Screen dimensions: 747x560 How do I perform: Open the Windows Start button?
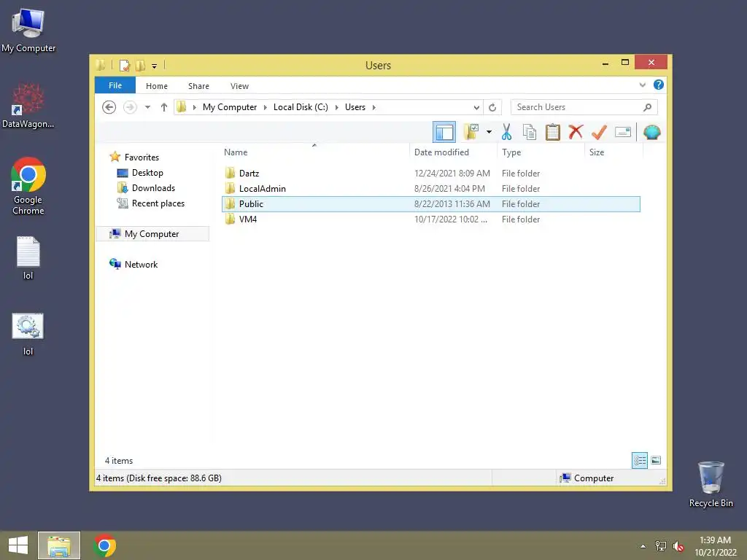pos(18,545)
